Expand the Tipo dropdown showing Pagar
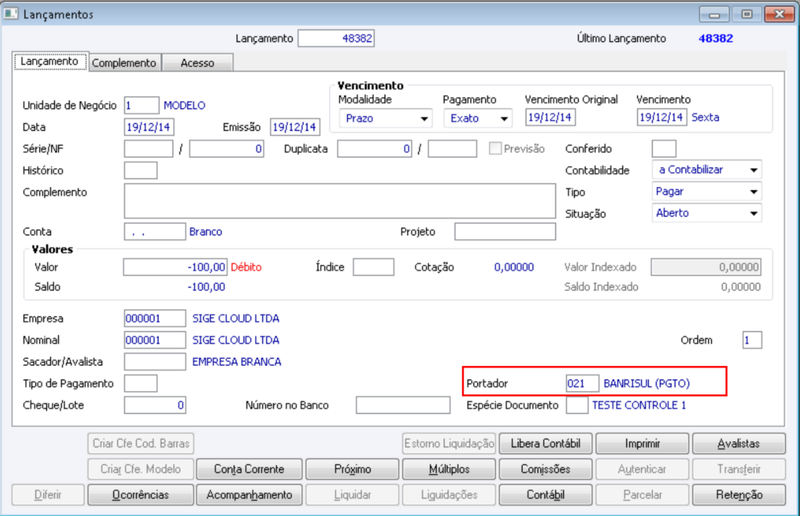The height and width of the screenshot is (516, 800). [707, 191]
